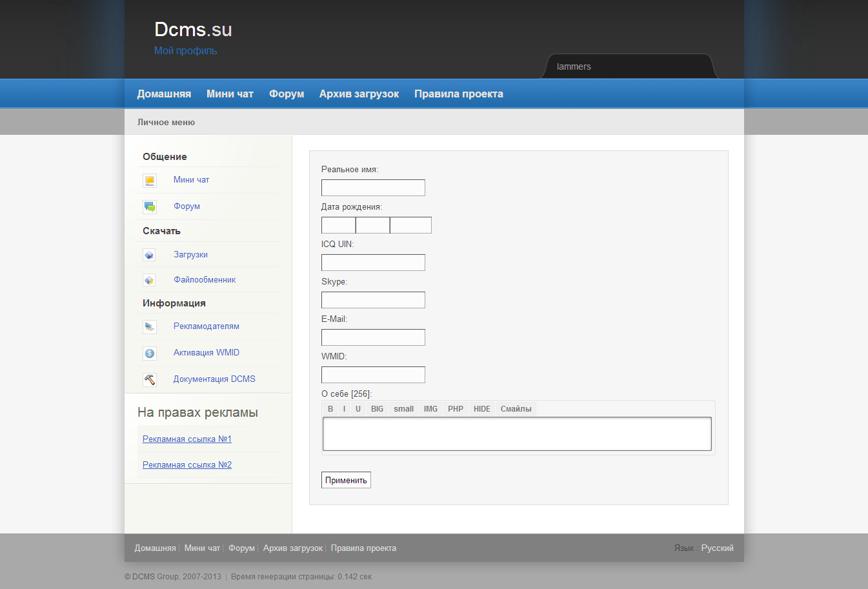Change language via Русский link

tap(718, 548)
